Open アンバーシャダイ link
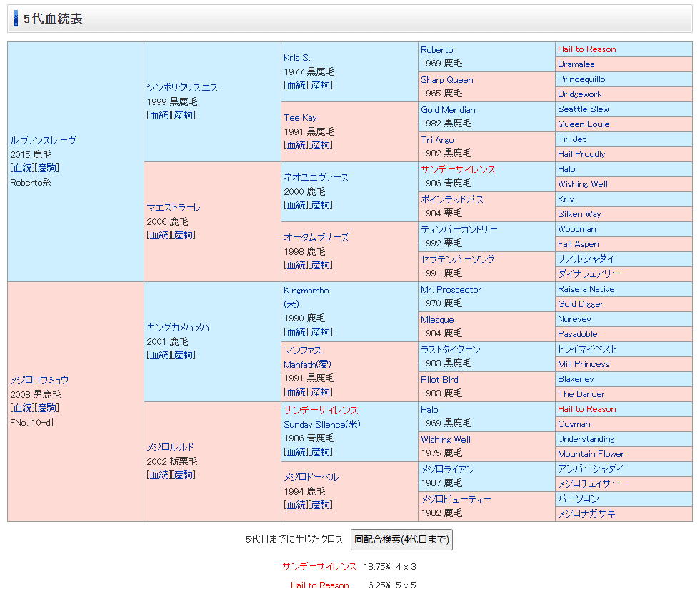700x594 pixels. tap(591, 468)
